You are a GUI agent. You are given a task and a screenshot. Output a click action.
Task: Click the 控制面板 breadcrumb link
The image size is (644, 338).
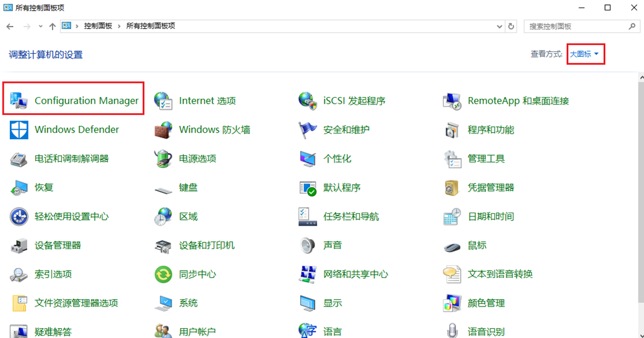click(x=98, y=26)
